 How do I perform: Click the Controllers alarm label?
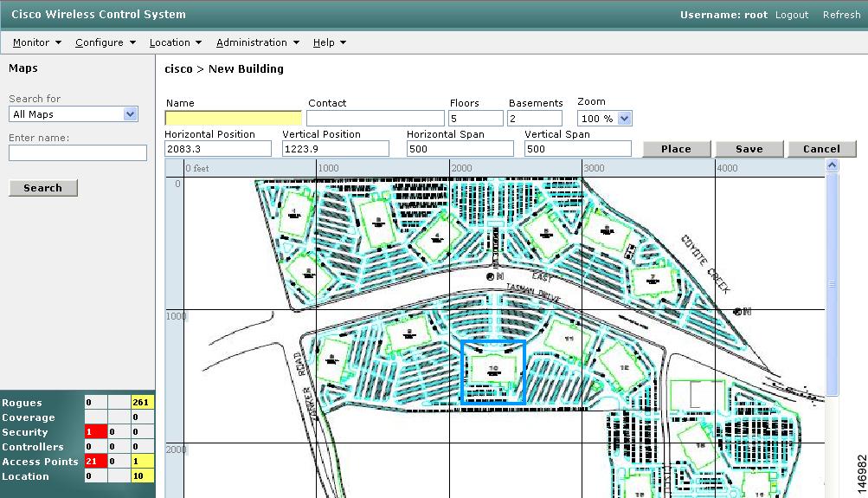pyautogui.click(x=33, y=447)
